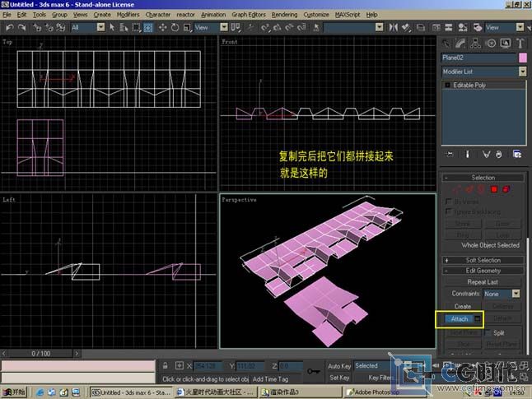
Task: Click the pink object color swatch
Action: (523, 58)
